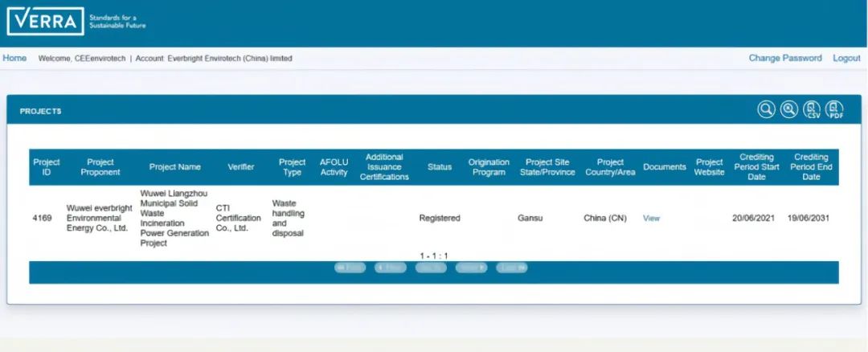Go to the first page pagination button
868x352 pixels.
coord(350,268)
